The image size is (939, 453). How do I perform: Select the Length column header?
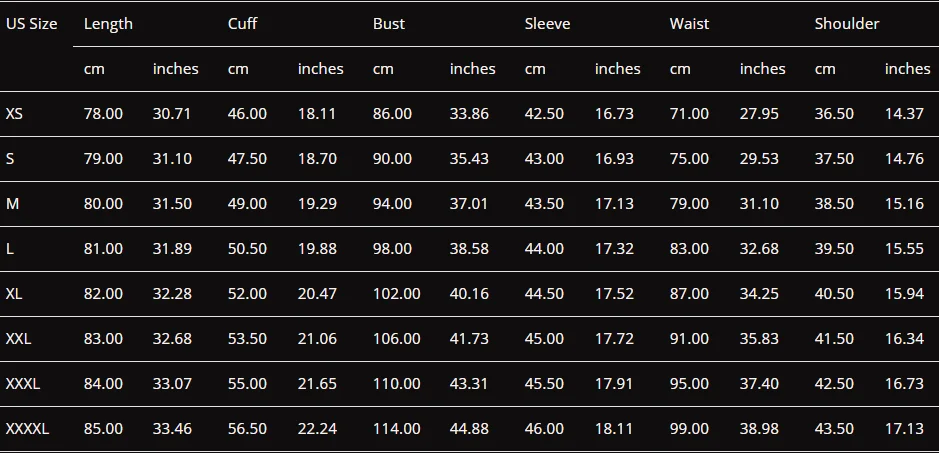pos(108,24)
